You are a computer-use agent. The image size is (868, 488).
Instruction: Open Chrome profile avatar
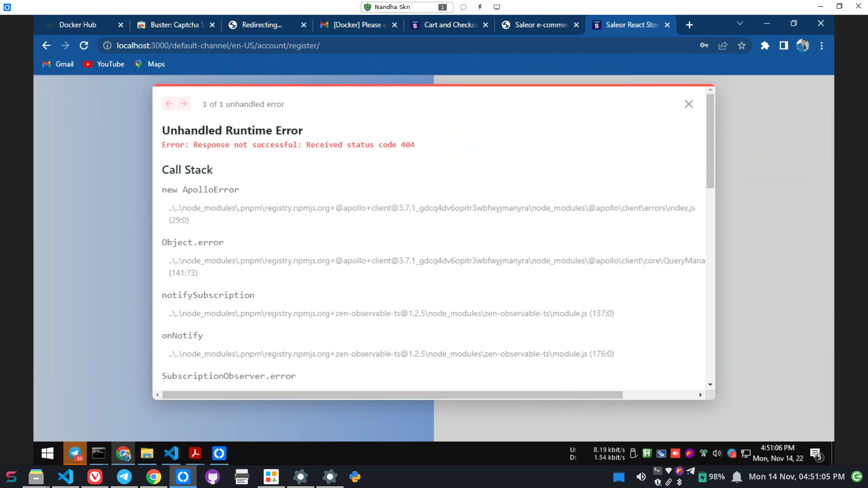tap(802, 46)
